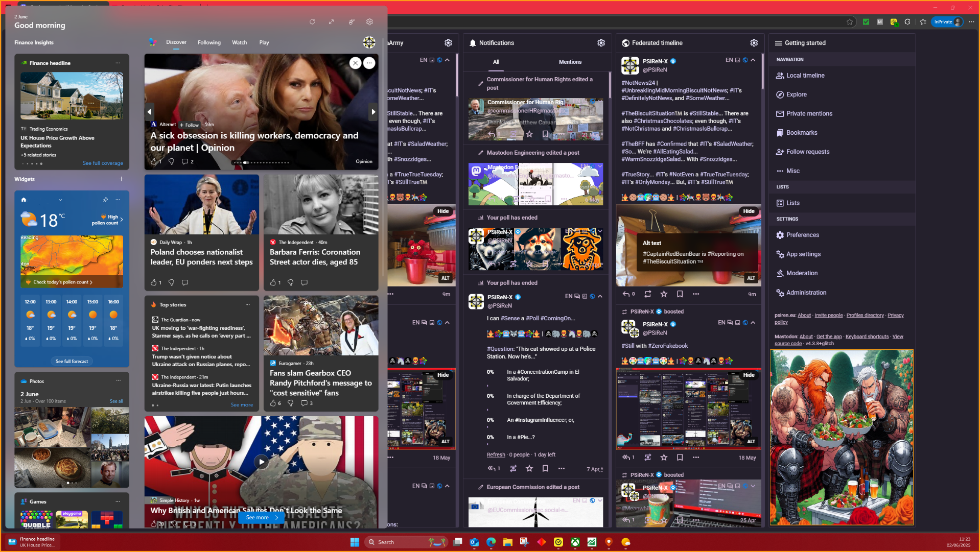The height and width of the screenshot is (552, 980).
Task: Collapse the #ZeroFakebook post content
Action: point(753,323)
